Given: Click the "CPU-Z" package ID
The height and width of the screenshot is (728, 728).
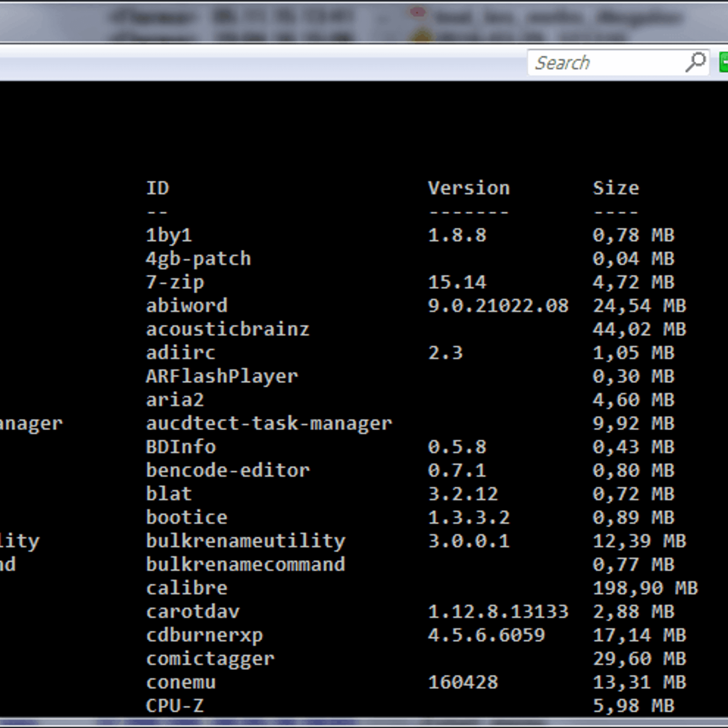Looking at the screenshot, I should click(x=175, y=706).
